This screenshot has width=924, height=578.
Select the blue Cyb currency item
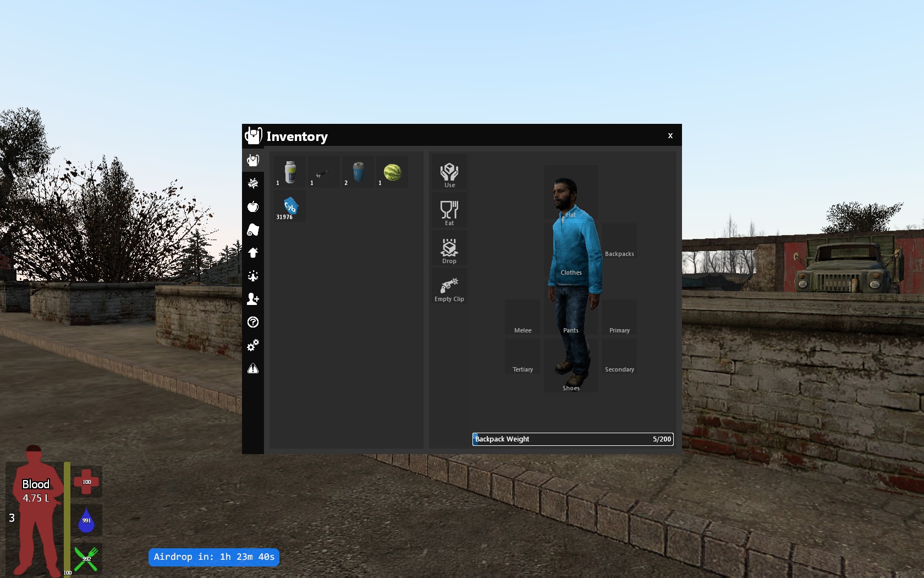point(289,206)
